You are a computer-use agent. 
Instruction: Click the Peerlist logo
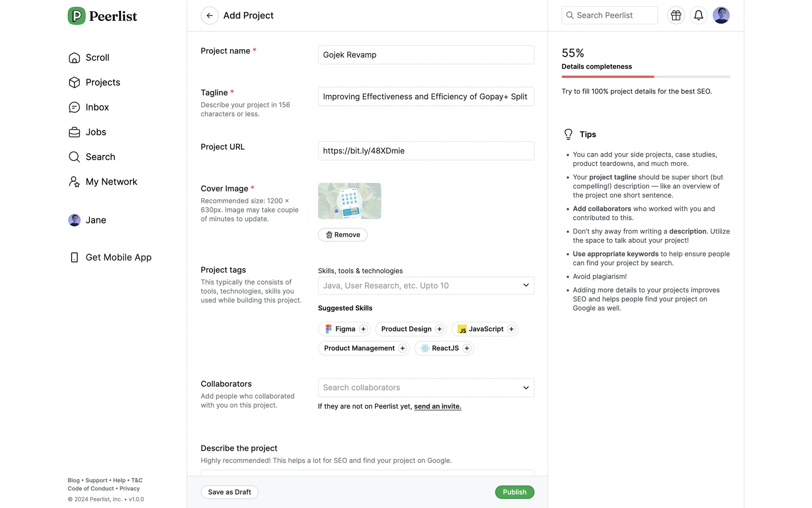coord(102,16)
